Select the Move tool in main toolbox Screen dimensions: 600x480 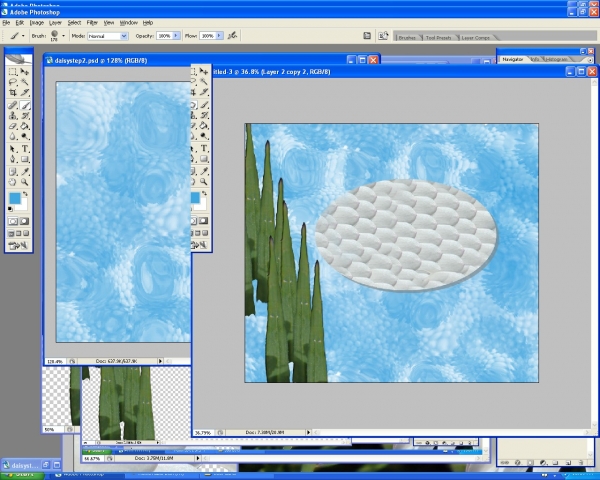point(24,72)
